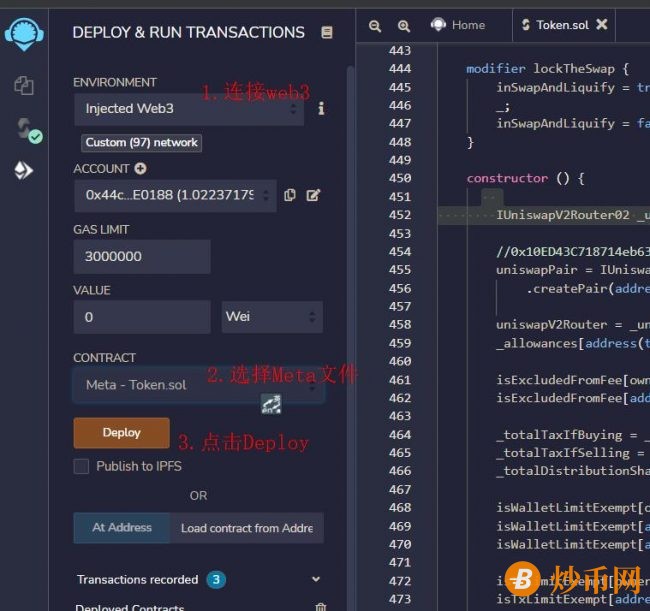Click the At Address button
Viewport: 650px width, 611px height.
click(x=122, y=528)
